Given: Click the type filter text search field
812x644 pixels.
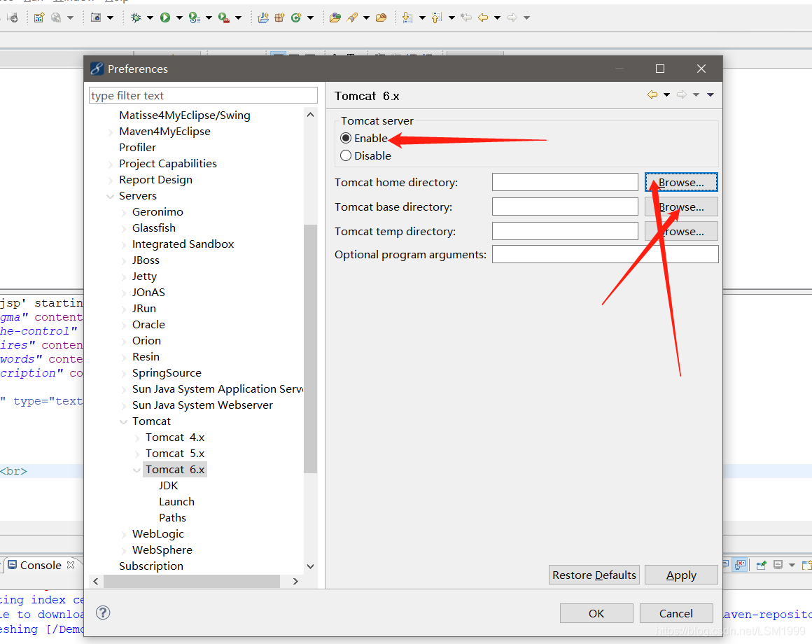Looking at the screenshot, I should [x=203, y=95].
